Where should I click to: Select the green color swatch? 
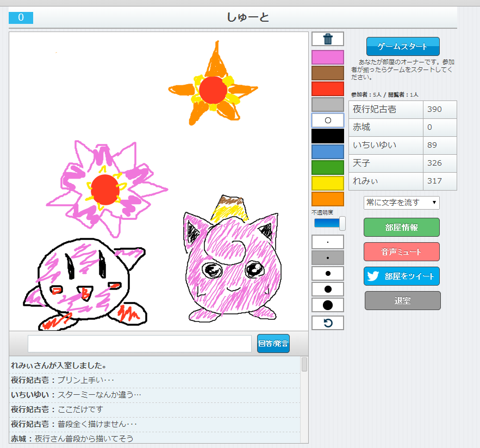(x=328, y=168)
